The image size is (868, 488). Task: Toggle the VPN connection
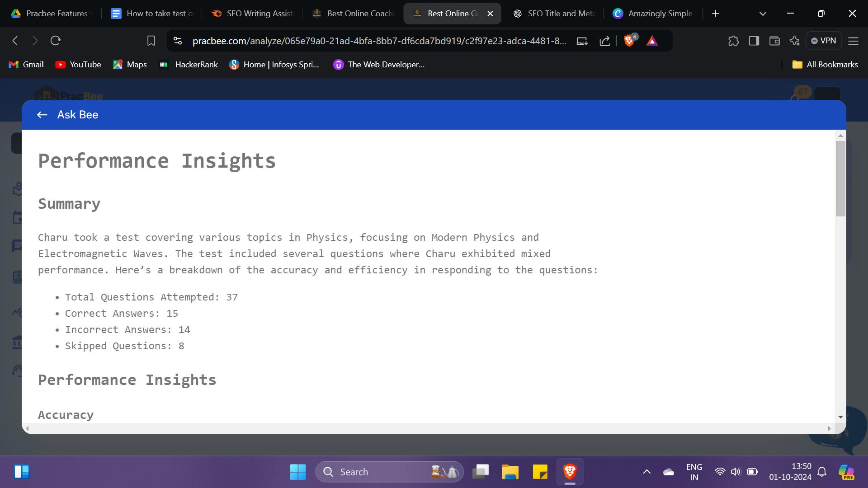[824, 41]
